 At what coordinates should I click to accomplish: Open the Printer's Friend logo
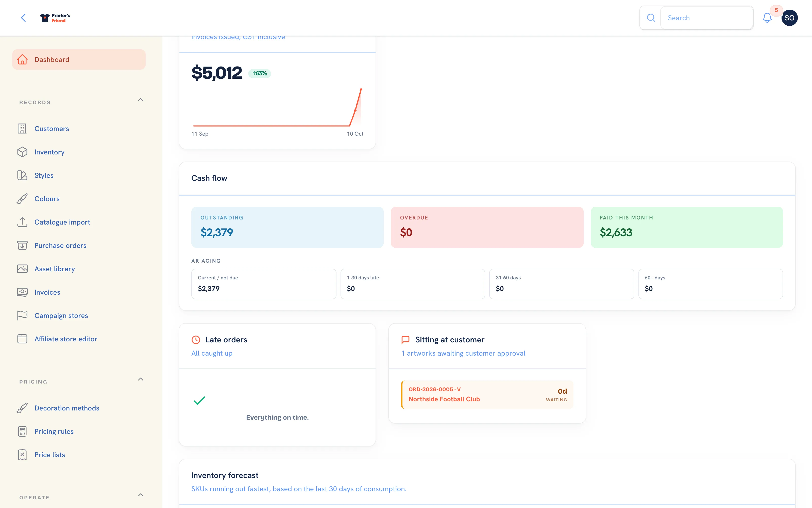(55, 18)
